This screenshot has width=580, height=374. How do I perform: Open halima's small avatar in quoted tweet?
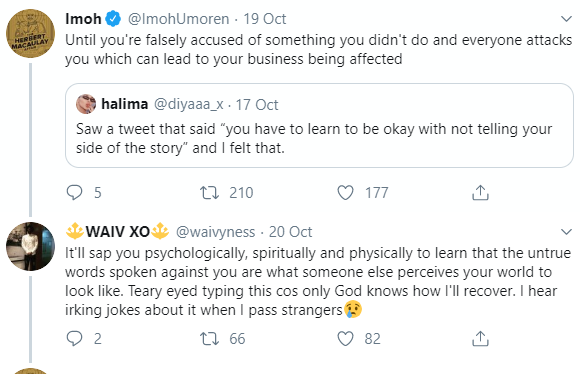86,104
